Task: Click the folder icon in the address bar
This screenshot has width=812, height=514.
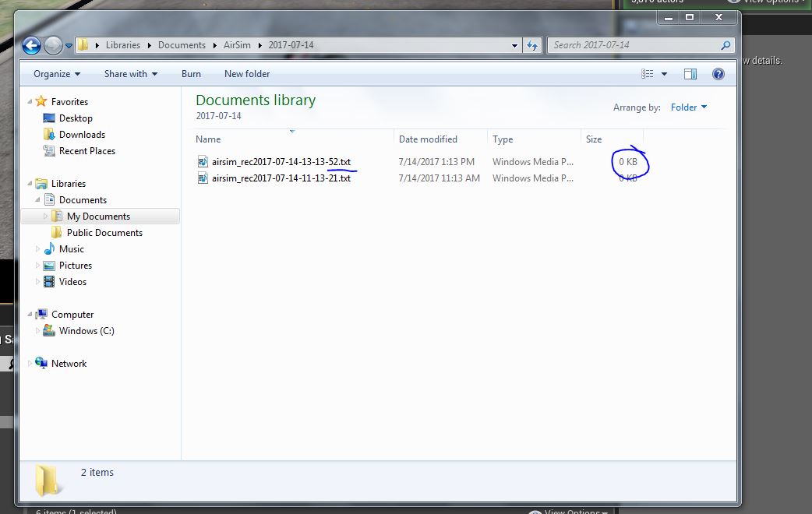Action: 83,45
